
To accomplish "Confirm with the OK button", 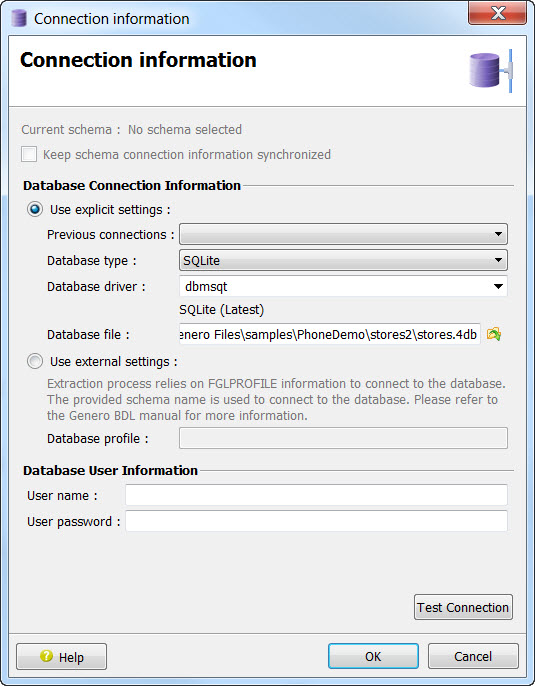I will [373, 656].
